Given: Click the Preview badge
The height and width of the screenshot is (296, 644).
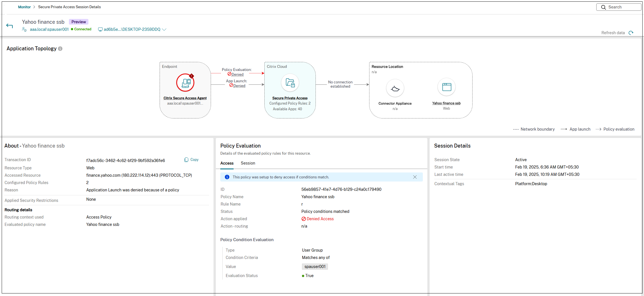Looking at the screenshot, I should [79, 22].
